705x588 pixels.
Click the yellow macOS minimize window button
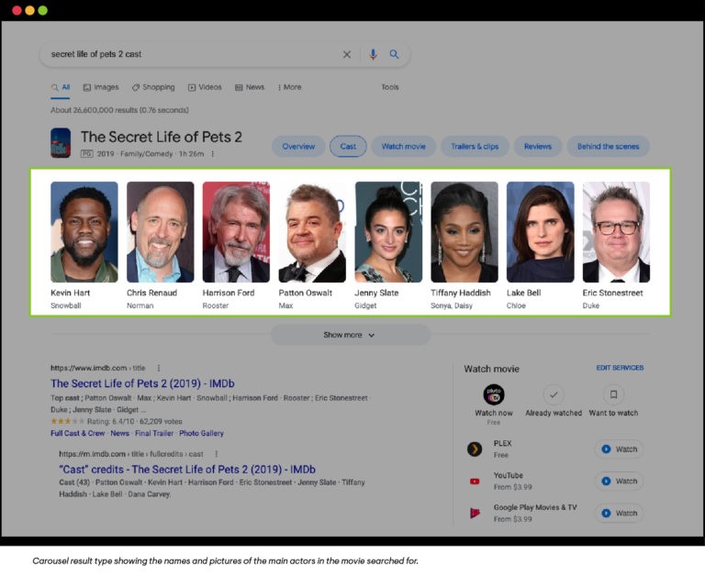tap(29, 10)
